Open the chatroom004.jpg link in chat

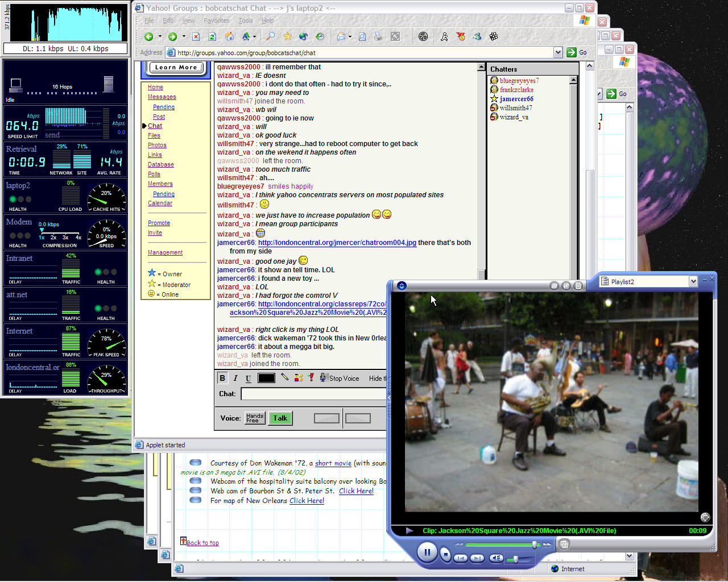pos(337,242)
